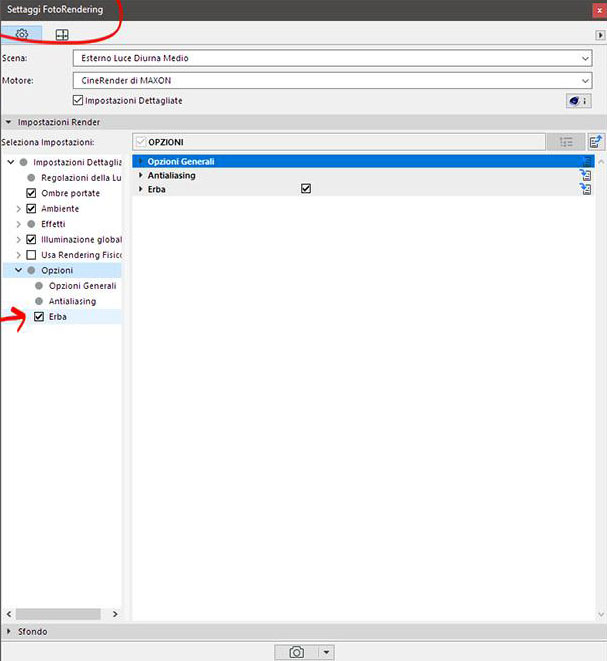Click the CineRender info icon button
Screen dimensions: 607x661
[578, 101]
